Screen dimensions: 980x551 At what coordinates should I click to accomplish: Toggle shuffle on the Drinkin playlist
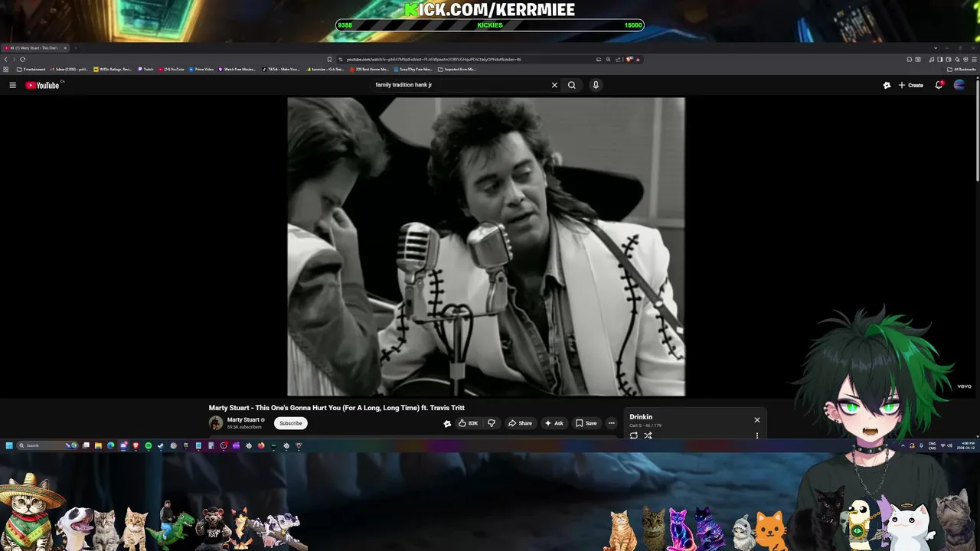648,435
